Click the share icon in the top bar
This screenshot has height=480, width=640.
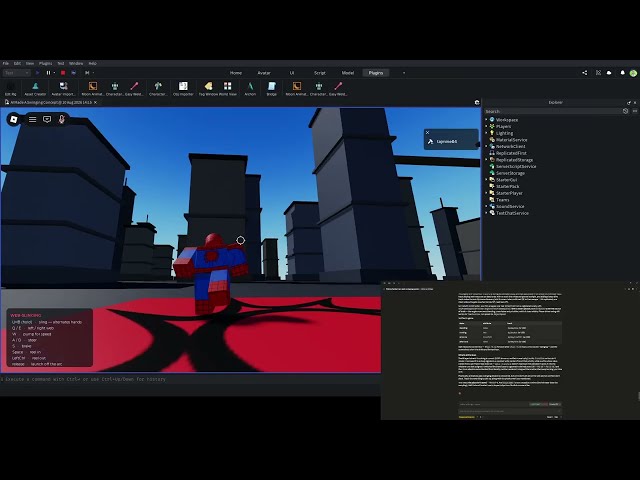click(584, 73)
